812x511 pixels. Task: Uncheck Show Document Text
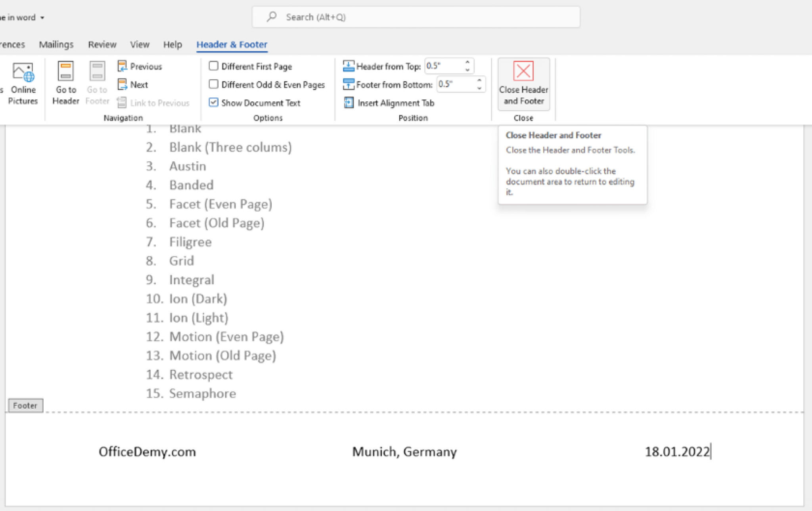click(213, 102)
